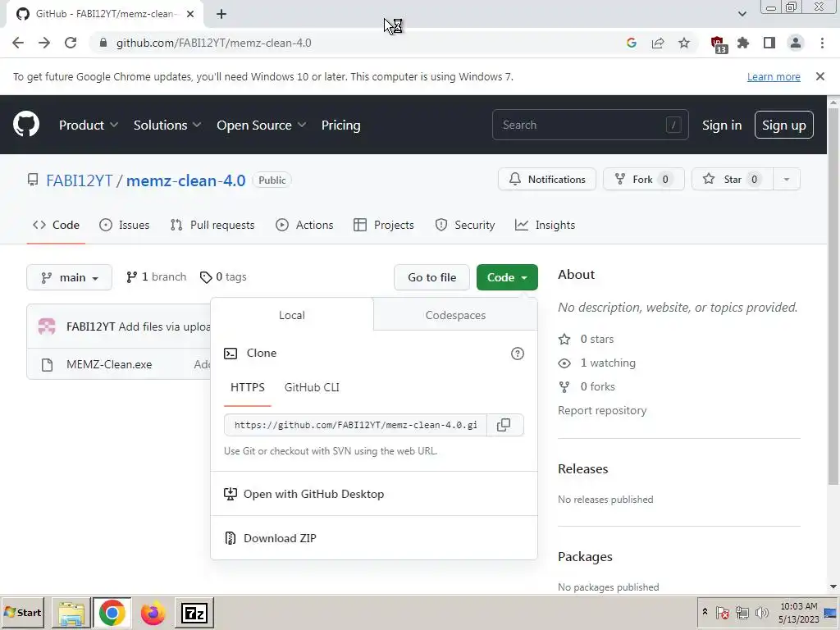Open the FABI12YT owner link
This screenshot has height=630, width=840.
click(80, 180)
